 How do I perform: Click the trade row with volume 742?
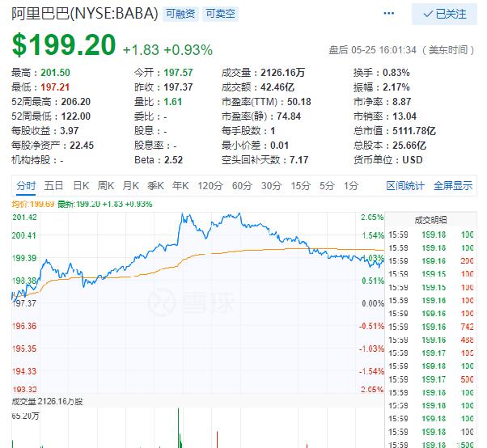(431, 327)
